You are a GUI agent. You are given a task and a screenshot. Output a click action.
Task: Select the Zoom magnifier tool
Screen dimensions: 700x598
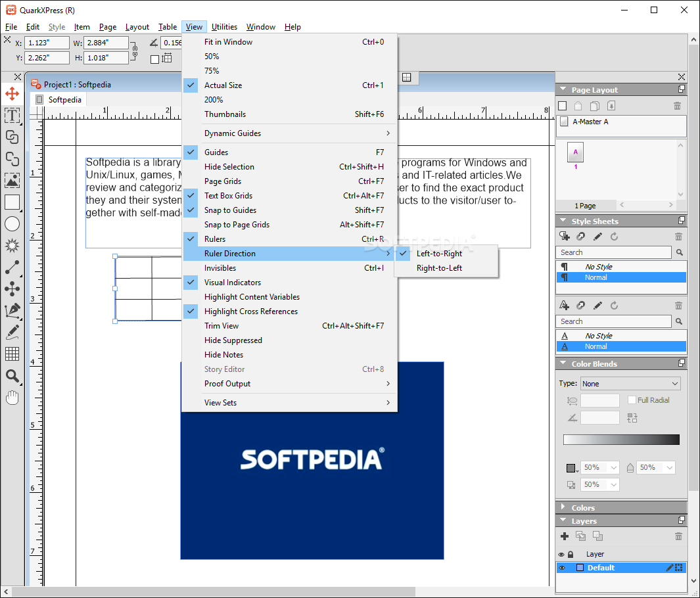click(x=12, y=376)
